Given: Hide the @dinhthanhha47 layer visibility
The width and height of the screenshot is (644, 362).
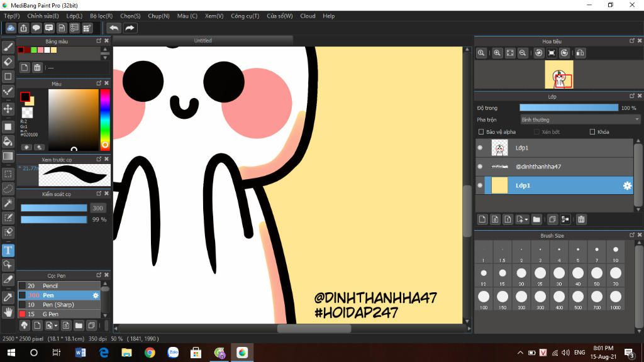Looking at the screenshot, I should click(480, 167).
